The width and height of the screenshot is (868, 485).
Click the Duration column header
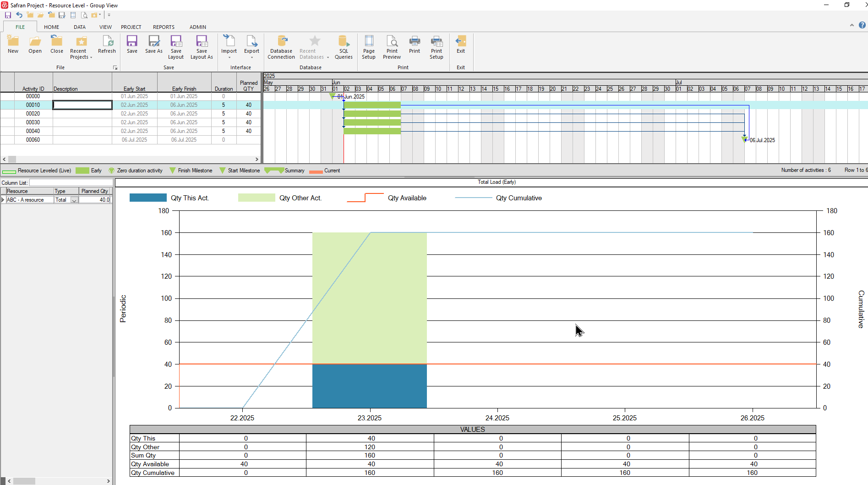(224, 83)
